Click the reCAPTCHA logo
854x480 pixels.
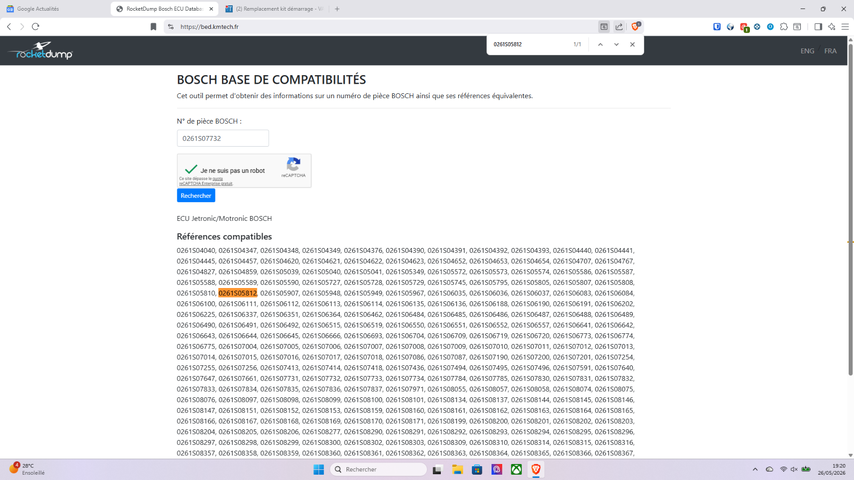(x=294, y=165)
